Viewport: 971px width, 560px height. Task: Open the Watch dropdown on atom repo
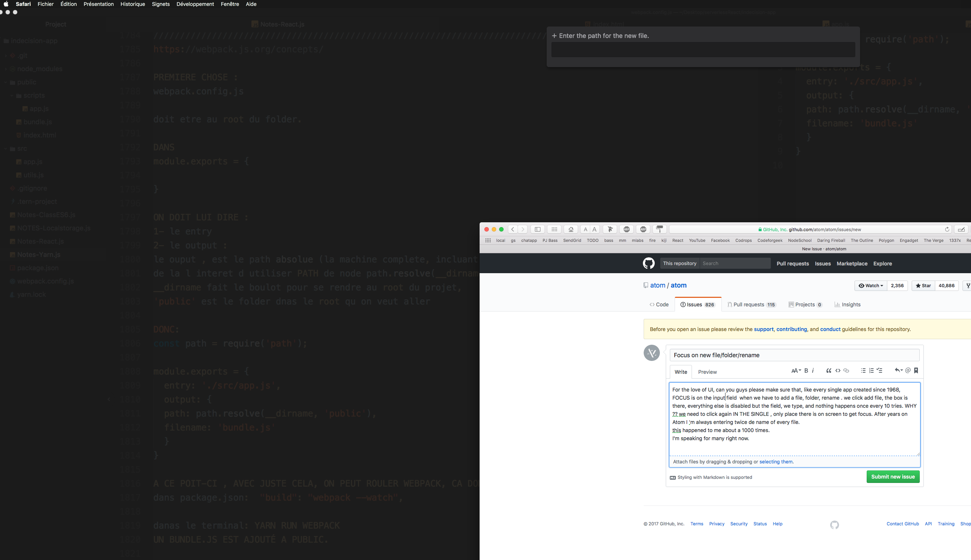point(871,286)
